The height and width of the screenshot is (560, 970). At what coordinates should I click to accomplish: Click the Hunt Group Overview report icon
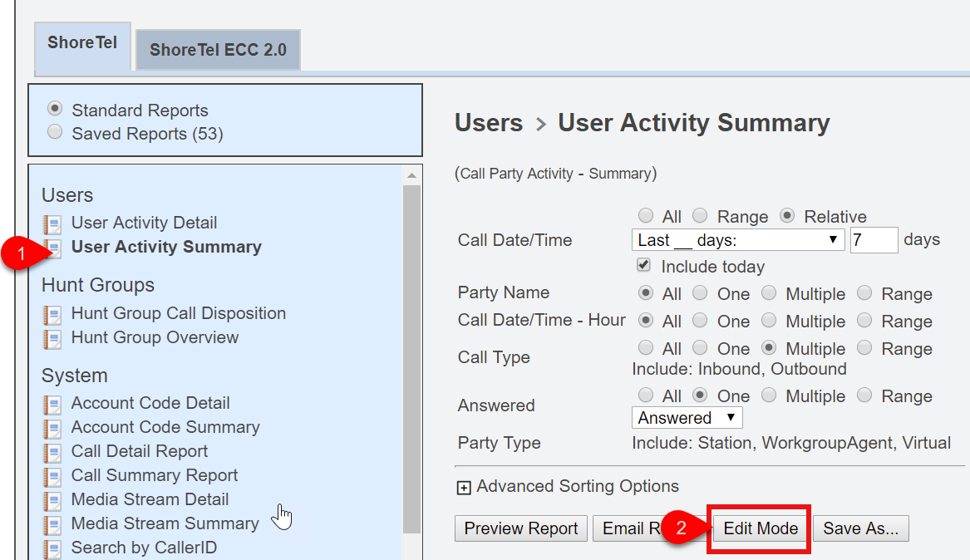point(52,338)
